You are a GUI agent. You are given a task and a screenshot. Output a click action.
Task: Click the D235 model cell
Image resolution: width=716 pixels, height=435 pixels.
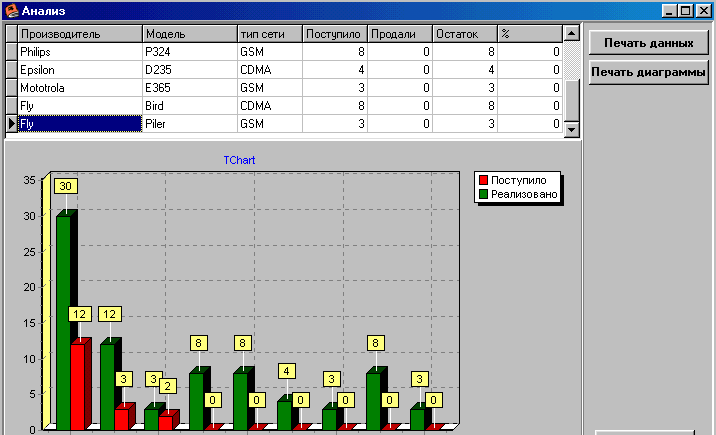(190, 70)
